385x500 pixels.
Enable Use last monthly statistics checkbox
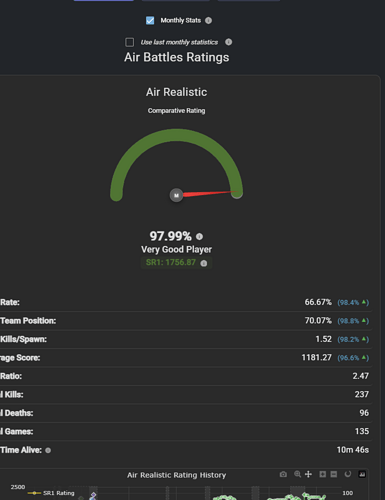(x=130, y=42)
